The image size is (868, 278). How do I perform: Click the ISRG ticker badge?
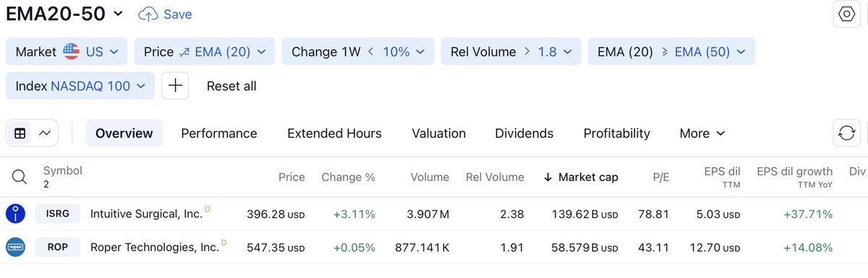(58, 214)
